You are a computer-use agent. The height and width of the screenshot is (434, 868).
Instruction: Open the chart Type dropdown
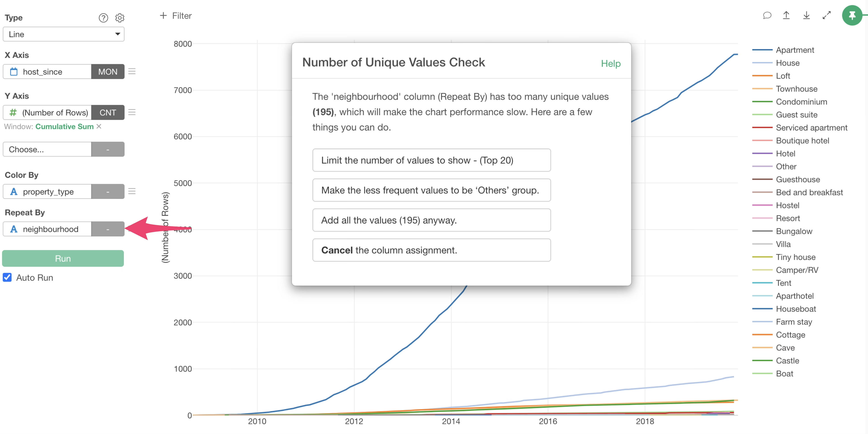(63, 34)
